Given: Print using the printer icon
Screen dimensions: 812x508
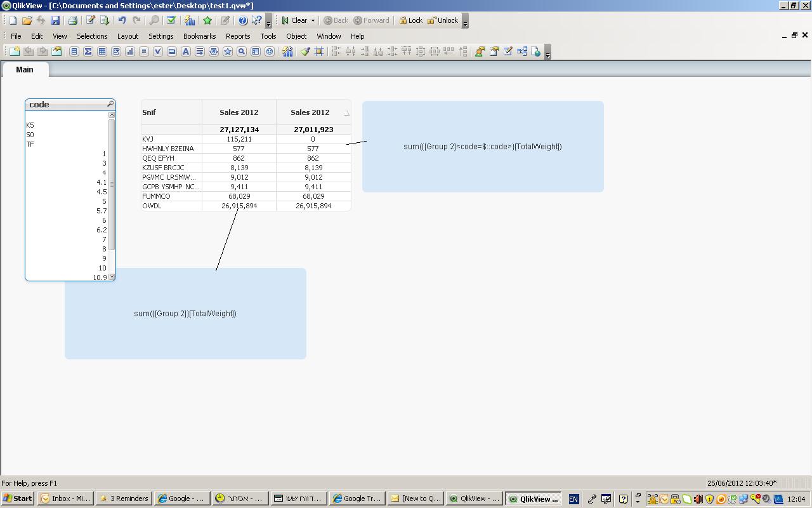Looking at the screenshot, I should pos(72,20).
